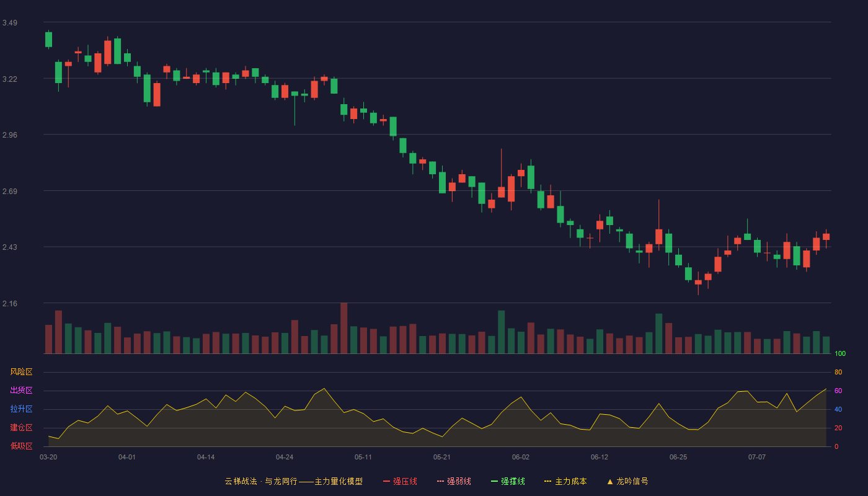This screenshot has width=868, height=496.
Task: Click the 风险区 zone label
Action: click(21, 372)
